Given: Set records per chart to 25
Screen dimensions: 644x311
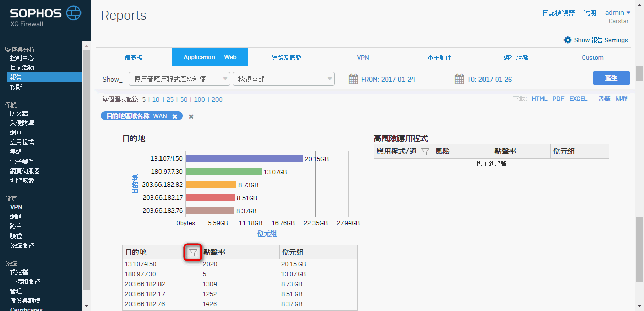Looking at the screenshot, I should point(170,99).
